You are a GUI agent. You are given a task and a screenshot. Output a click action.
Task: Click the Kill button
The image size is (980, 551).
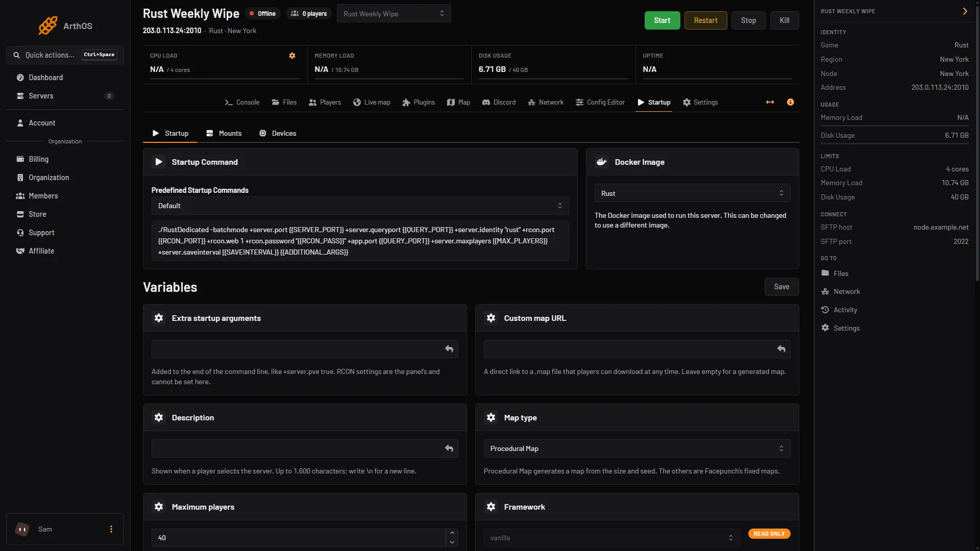pos(785,20)
